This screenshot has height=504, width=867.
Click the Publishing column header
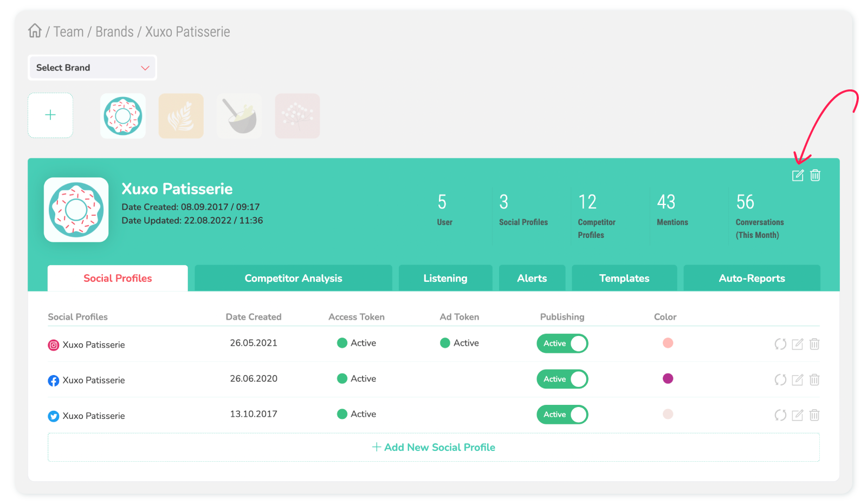(562, 317)
